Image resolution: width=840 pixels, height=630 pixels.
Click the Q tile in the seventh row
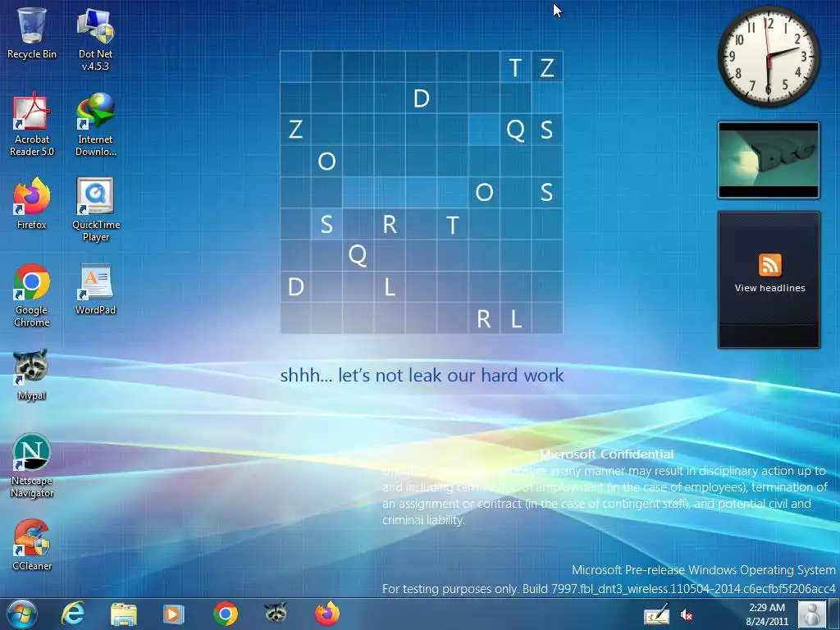pos(358,255)
